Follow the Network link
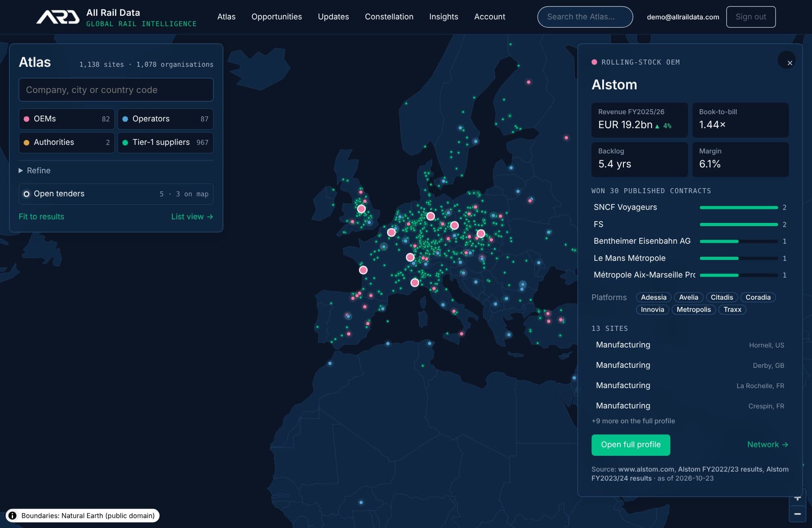 coord(768,445)
